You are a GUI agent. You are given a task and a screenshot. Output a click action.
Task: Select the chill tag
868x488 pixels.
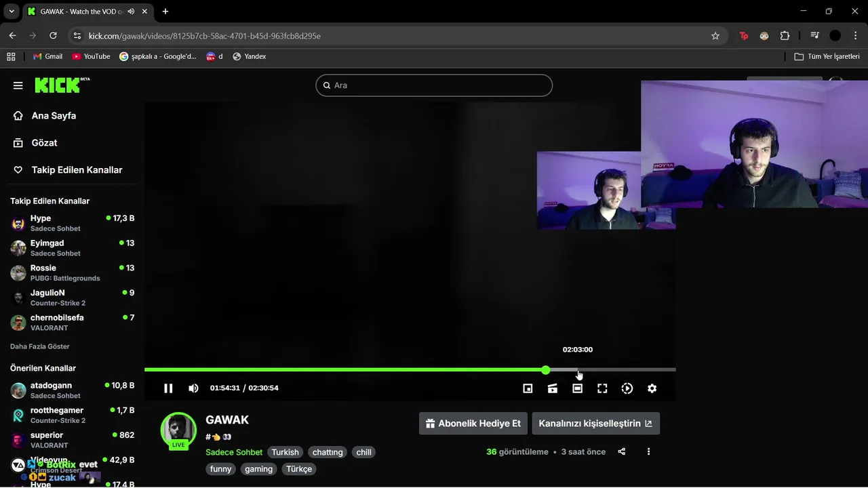tap(364, 452)
